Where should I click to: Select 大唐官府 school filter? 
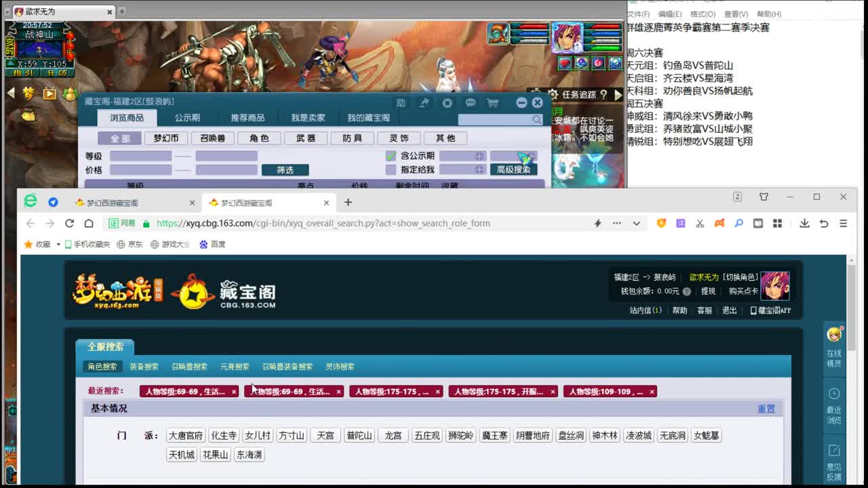[186, 435]
